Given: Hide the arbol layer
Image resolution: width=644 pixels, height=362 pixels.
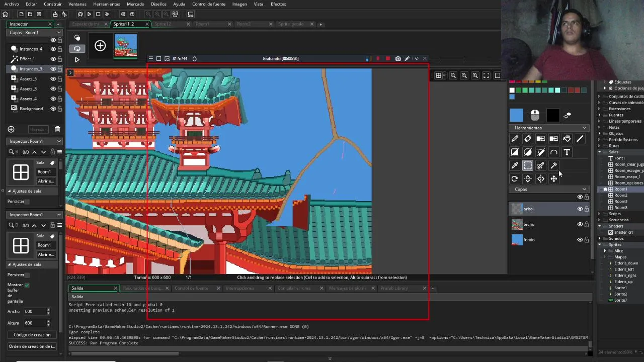Looking at the screenshot, I should pos(580,209).
